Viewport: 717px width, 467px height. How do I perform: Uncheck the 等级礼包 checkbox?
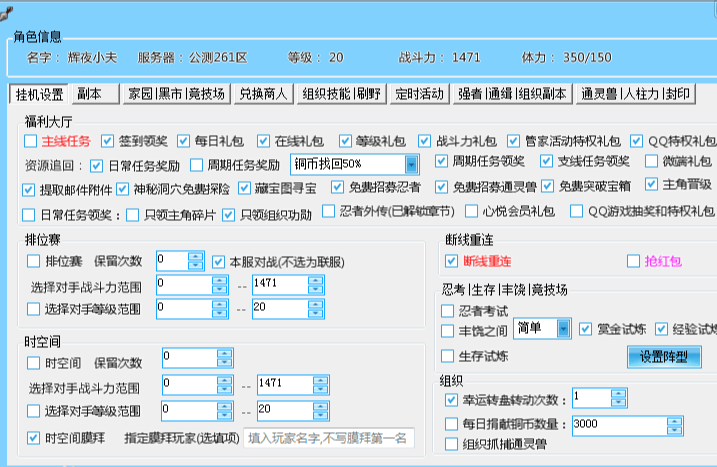345,141
